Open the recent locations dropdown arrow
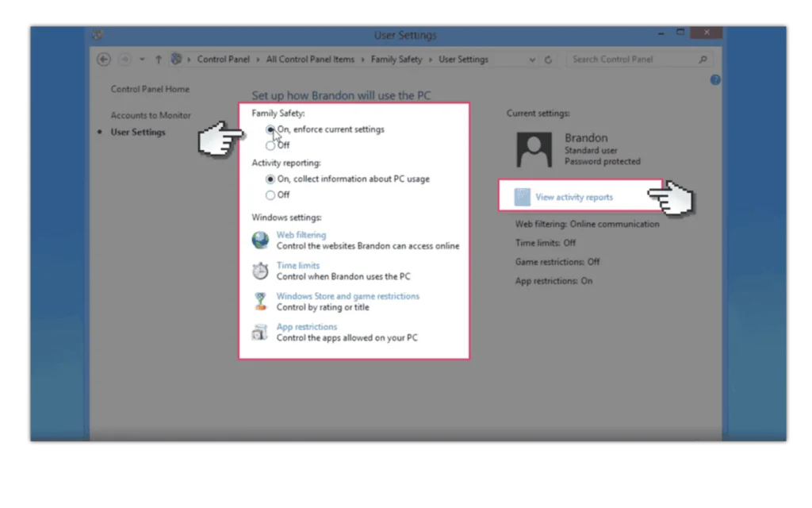812x508 pixels. 142,60
